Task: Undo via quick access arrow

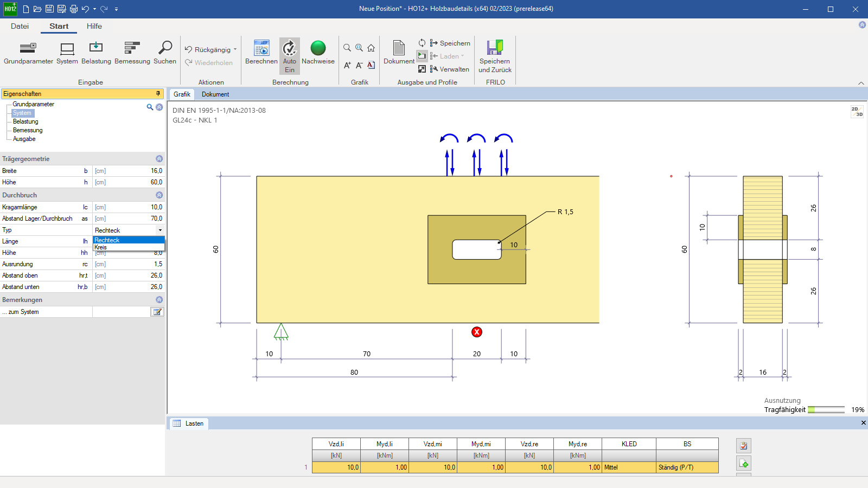Action: pos(85,9)
